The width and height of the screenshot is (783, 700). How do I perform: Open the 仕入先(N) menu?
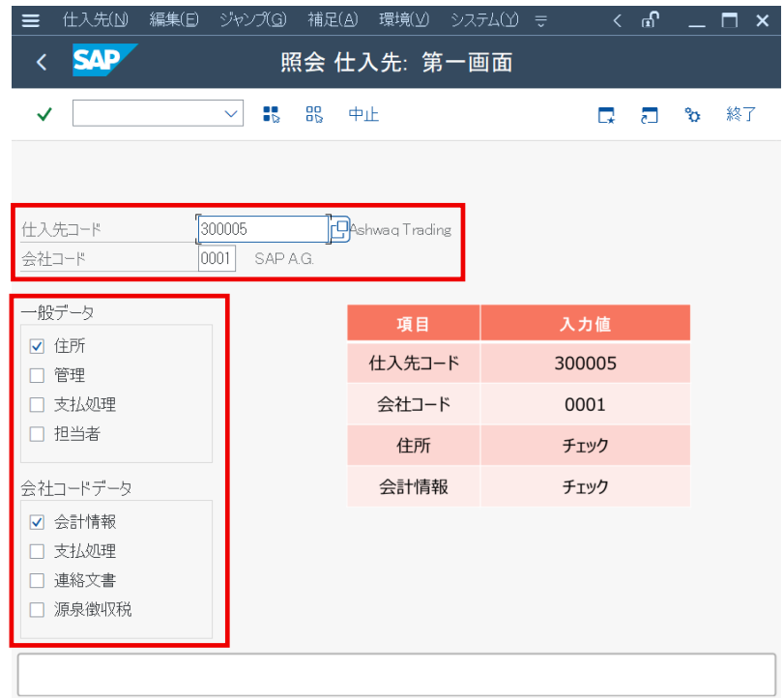(x=96, y=20)
